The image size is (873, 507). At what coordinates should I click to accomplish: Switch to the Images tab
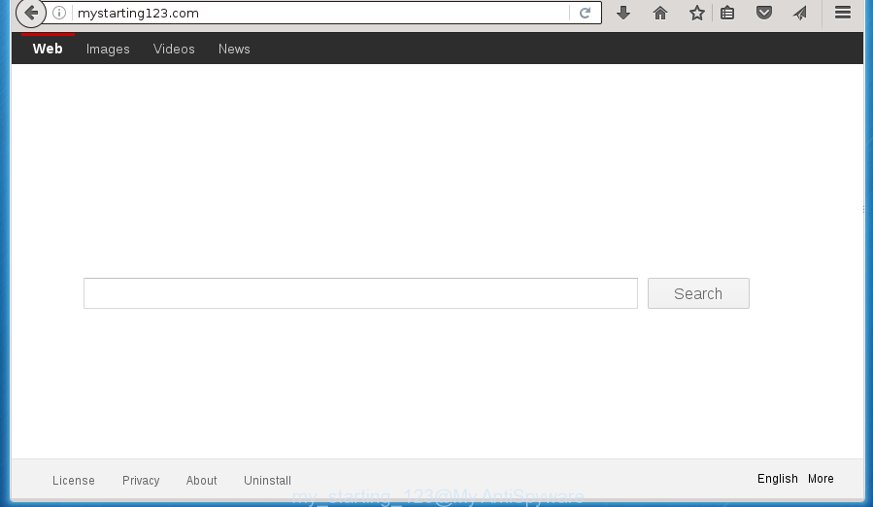(x=108, y=49)
